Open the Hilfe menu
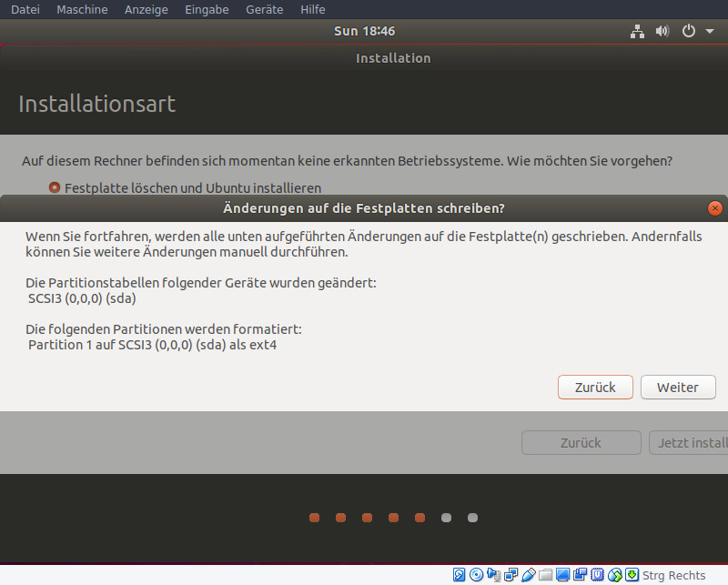728x585 pixels. [312, 9]
